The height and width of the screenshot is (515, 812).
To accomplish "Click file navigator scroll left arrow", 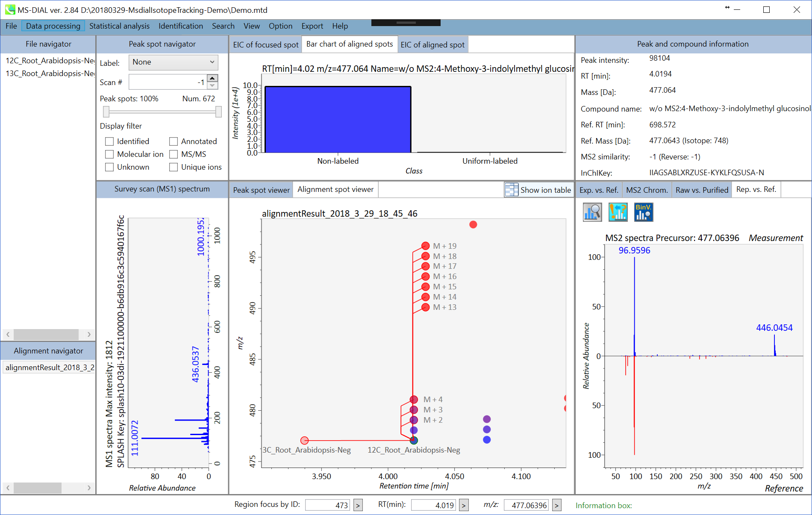I will click(x=8, y=334).
